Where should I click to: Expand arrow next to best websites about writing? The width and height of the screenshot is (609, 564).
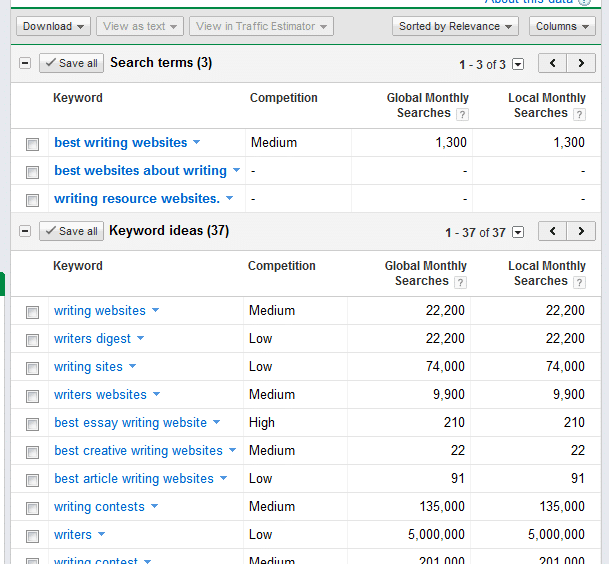pos(236,170)
